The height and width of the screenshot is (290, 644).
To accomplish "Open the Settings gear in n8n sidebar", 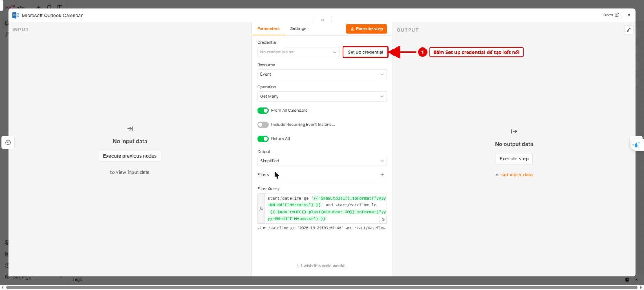I will [x=7, y=277].
